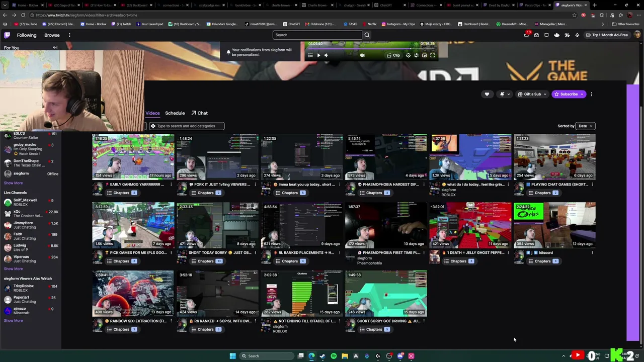Open Spotify from the taskbar
The image size is (644, 362).
click(x=334, y=356)
